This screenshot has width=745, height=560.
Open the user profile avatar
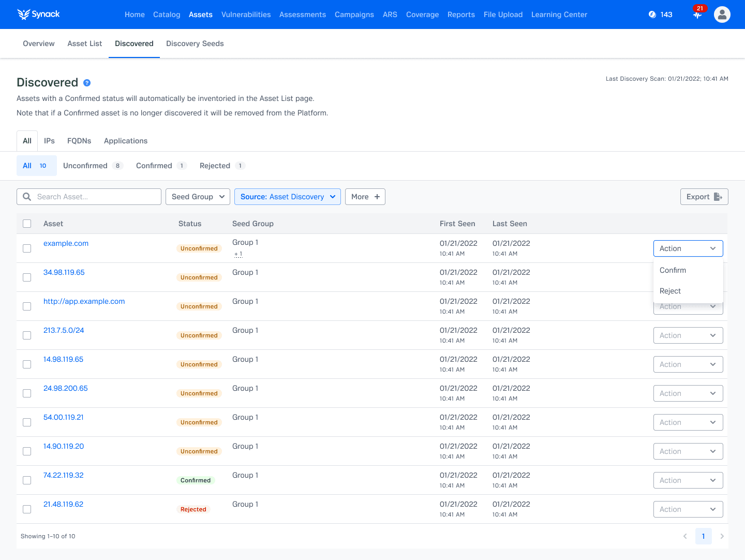tap(722, 14)
